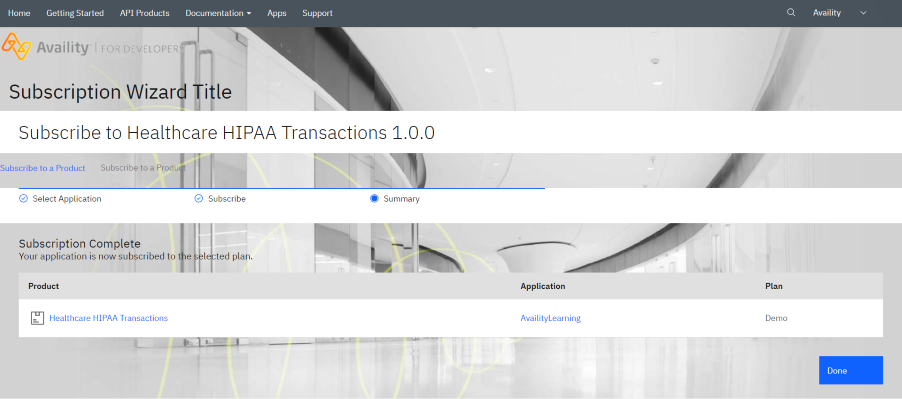Open API Products menu item
902x399 pixels.
(144, 13)
